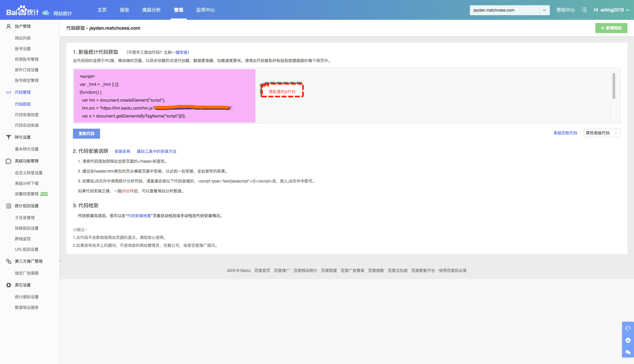The height and width of the screenshot is (364, 634).
Task: Click the 新增网站 green button
Action: pyautogui.click(x=611, y=28)
